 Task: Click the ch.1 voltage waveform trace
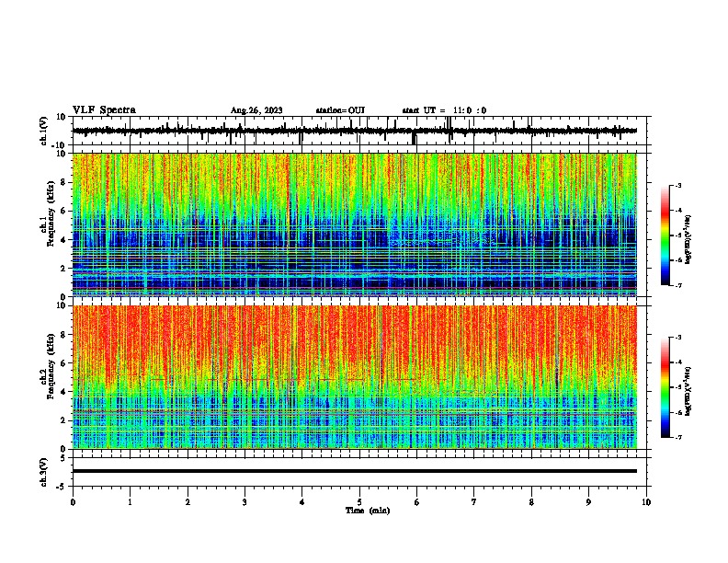tap(355, 131)
